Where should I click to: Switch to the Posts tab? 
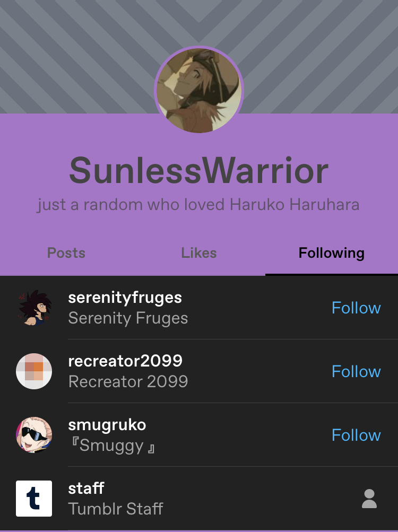66,253
